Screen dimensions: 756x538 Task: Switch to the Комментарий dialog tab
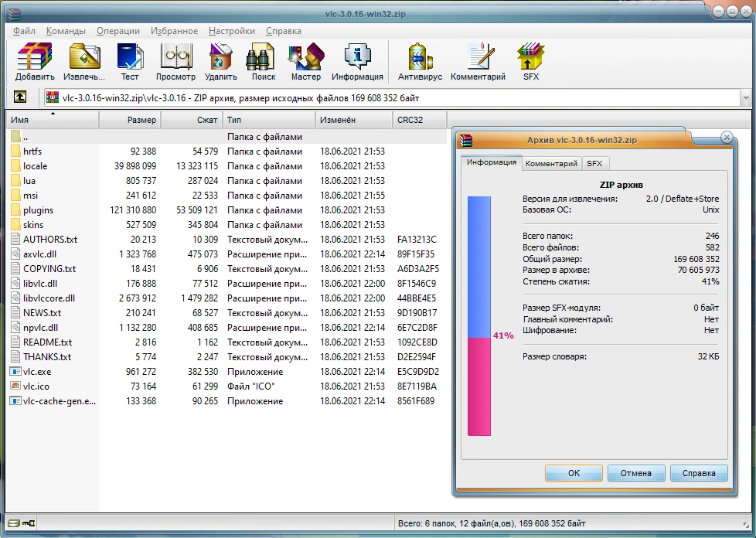tap(551, 163)
